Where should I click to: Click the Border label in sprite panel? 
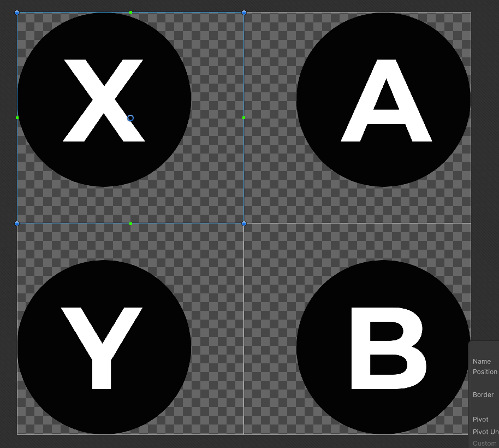click(x=483, y=395)
